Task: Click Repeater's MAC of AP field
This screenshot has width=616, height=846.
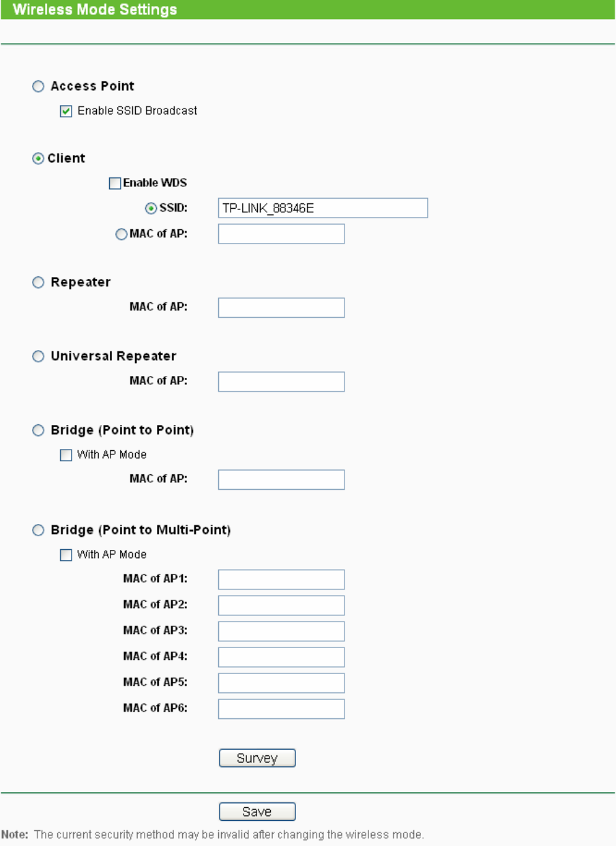Action: tap(281, 308)
